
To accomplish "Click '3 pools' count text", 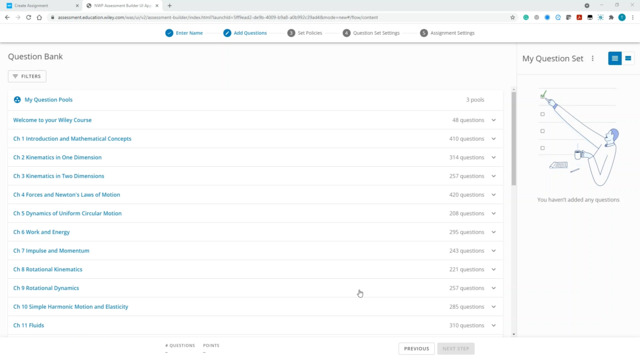I will pos(475,100).
